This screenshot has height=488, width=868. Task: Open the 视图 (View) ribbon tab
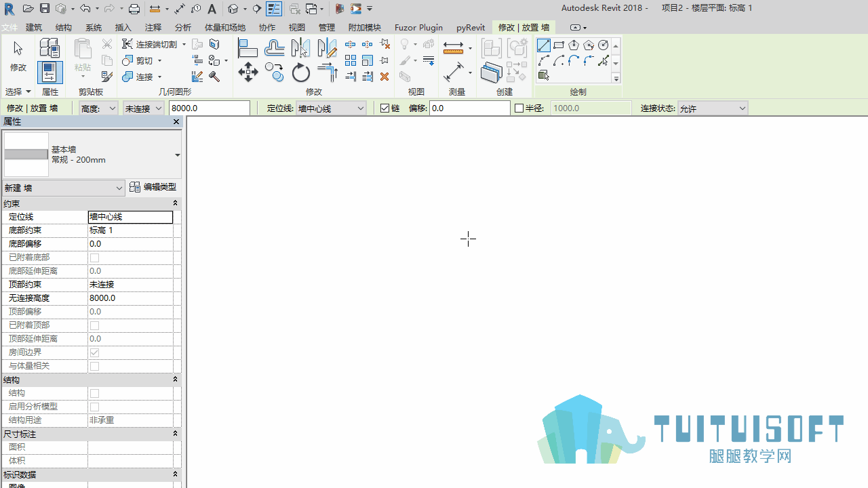tap(297, 28)
